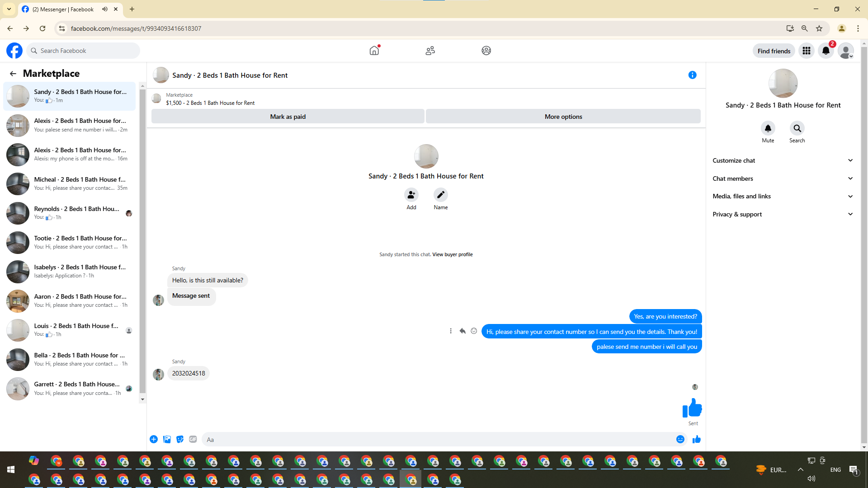Attach a file photo icon
The height and width of the screenshot is (488, 868).
[x=167, y=439]
